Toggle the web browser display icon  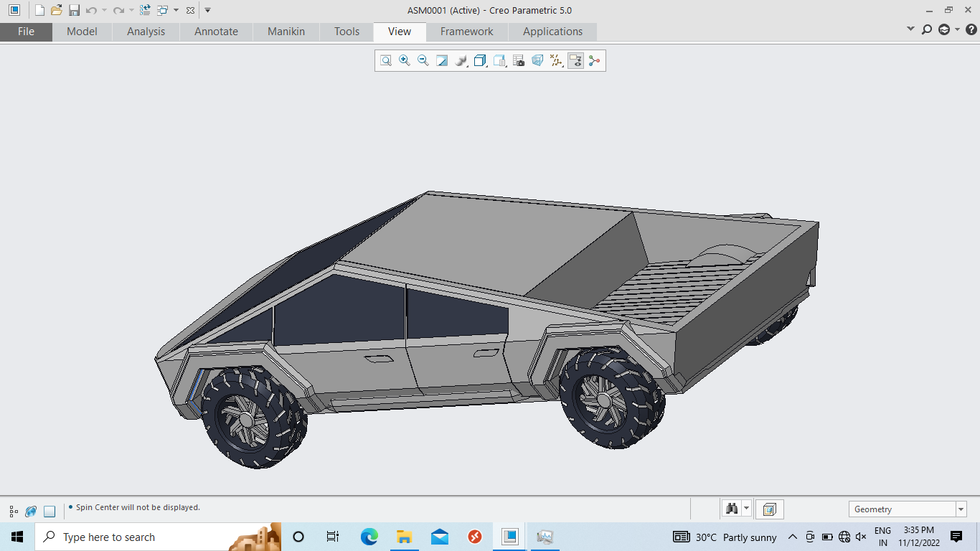(31, 512)
